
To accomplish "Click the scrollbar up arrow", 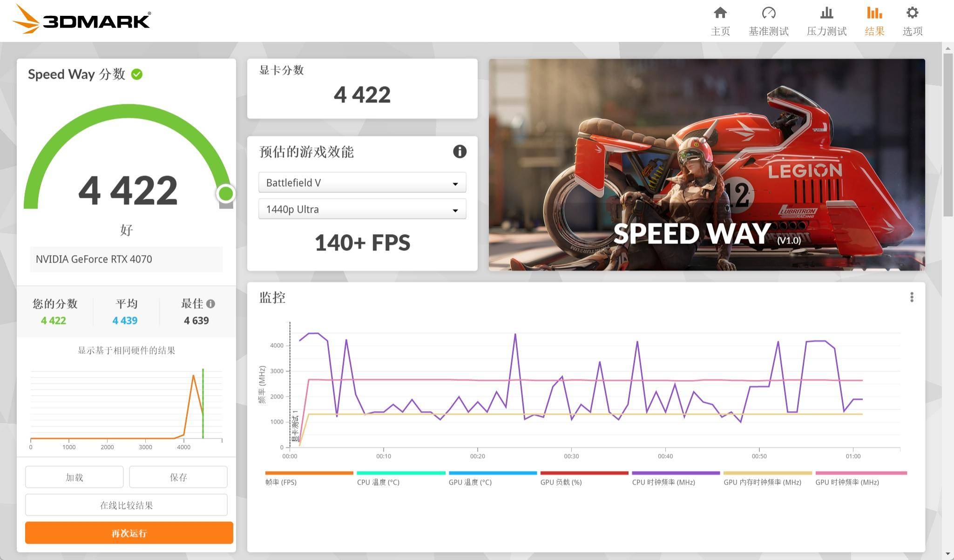I will pyautogui.click(x=947, y=48).
